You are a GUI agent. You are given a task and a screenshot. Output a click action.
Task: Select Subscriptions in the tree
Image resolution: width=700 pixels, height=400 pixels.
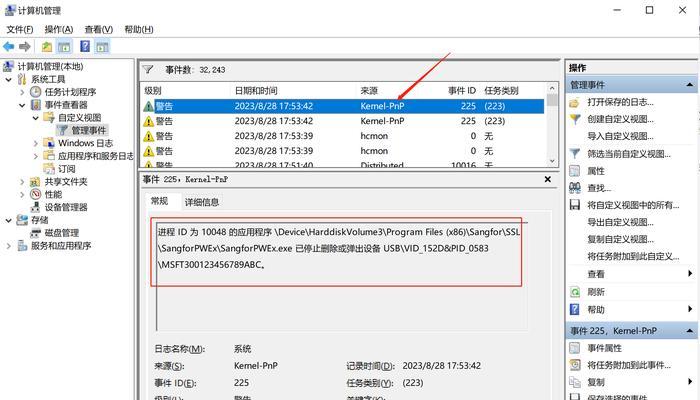click(67, 169)
